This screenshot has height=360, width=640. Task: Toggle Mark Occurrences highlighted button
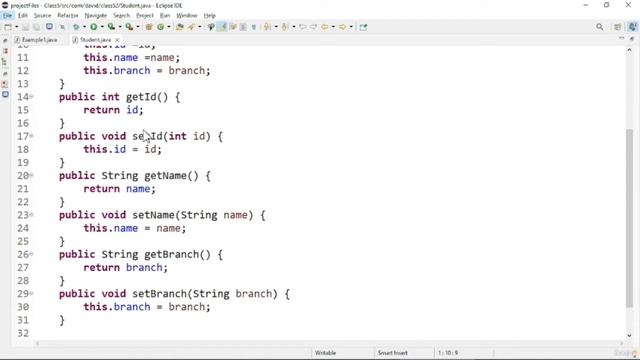coord(222,27)
